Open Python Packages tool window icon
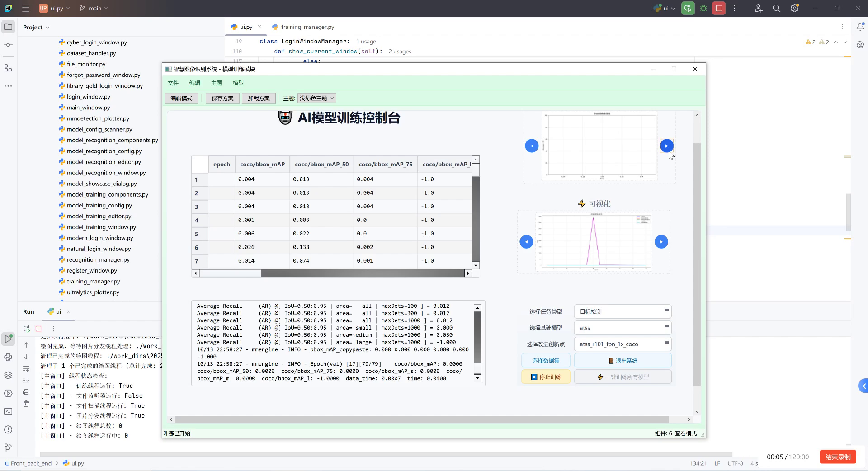The image size is (868, 471). point(8,375)
